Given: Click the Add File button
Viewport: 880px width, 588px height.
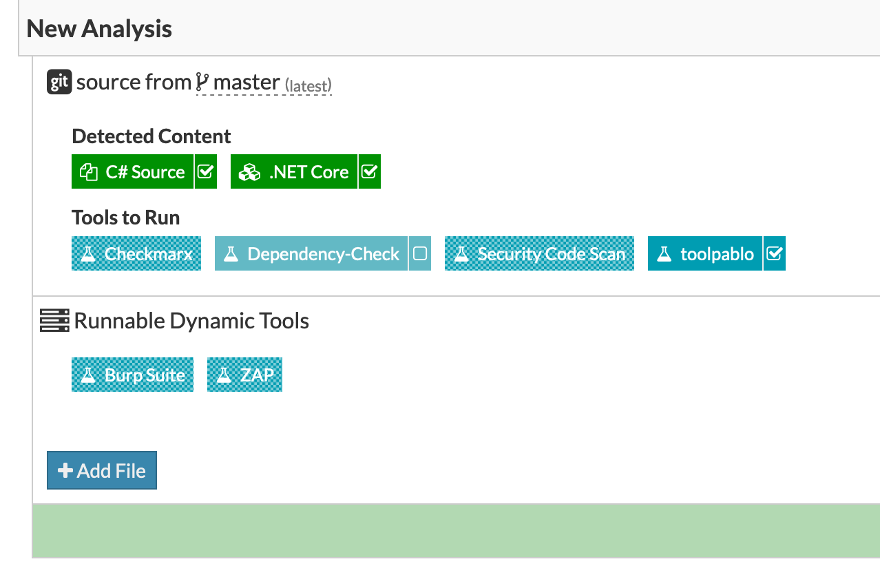Looking at the screenshot, I should click(101, 470).
